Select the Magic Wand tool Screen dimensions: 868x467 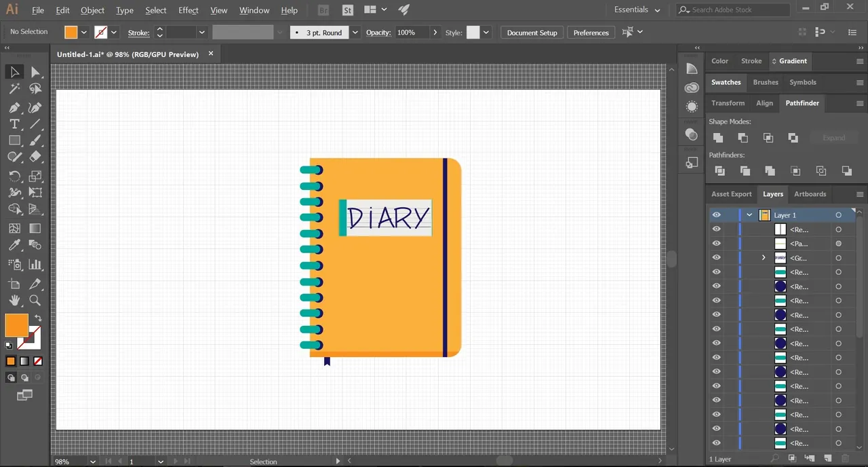(14, 89)
